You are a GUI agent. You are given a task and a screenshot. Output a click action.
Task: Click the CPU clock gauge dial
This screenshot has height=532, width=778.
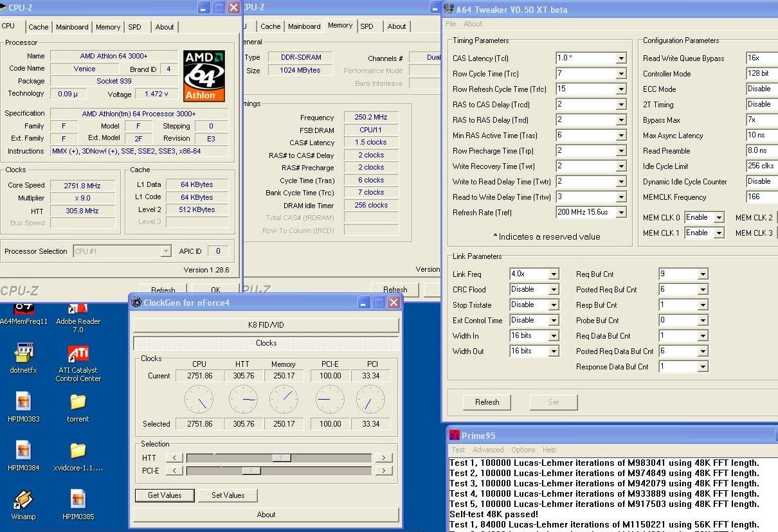[x=199, y=400]
